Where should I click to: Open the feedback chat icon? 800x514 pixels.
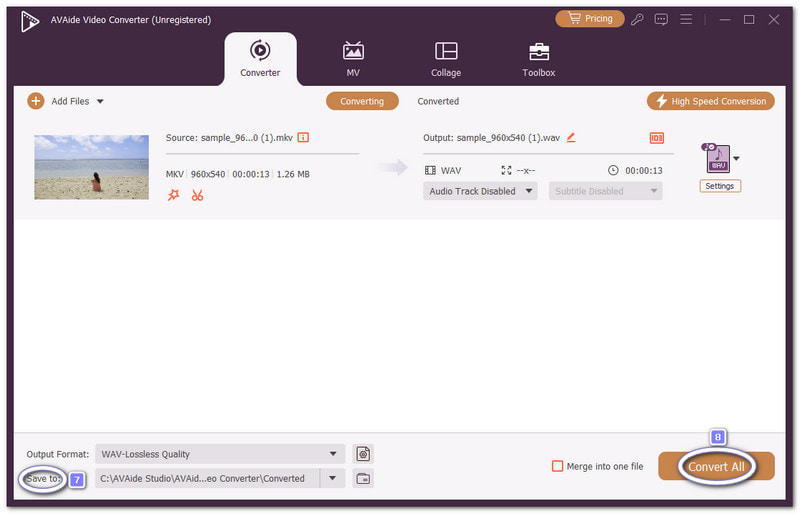pos(661,19)
